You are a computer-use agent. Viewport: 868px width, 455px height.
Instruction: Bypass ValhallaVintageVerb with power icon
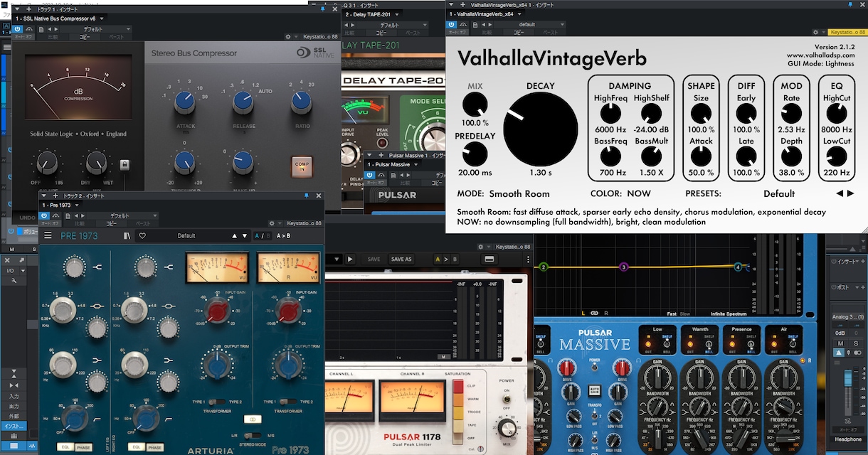[451, 23]
